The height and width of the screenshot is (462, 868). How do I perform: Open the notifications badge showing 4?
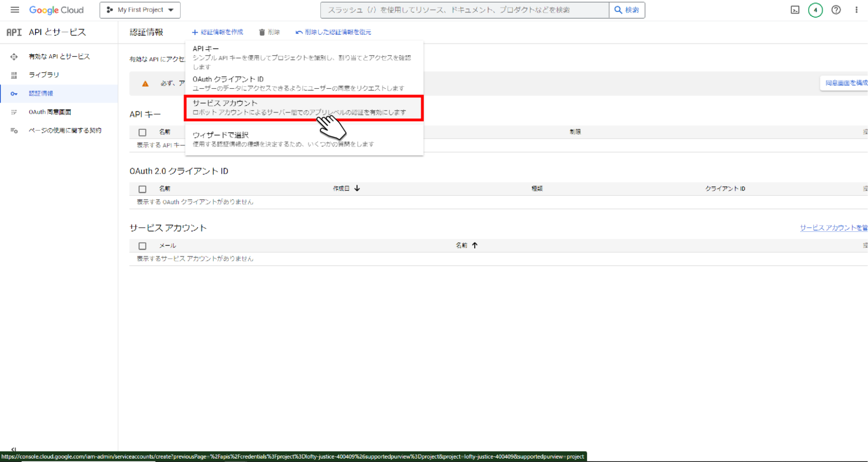pos(815,10)
